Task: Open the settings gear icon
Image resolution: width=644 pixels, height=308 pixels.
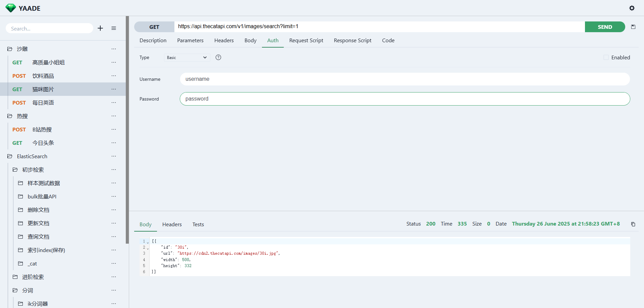Action: (x=632, y=8)
